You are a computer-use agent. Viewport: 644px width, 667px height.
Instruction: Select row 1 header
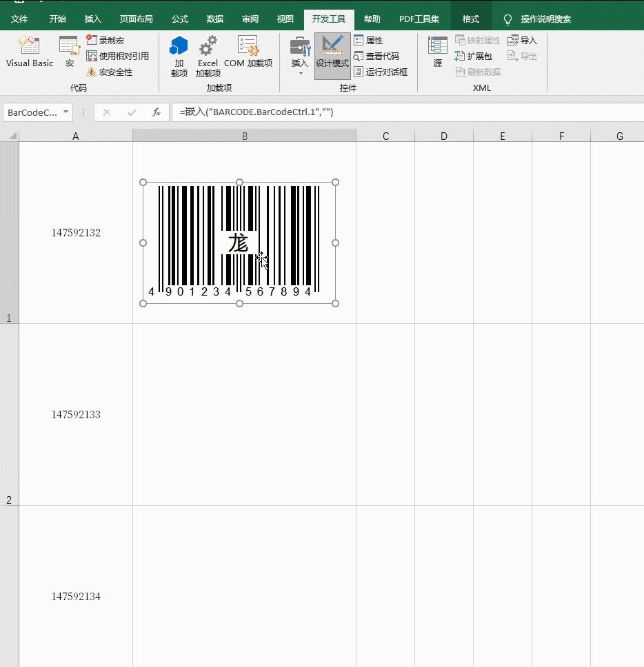click(x=10, y=232)
